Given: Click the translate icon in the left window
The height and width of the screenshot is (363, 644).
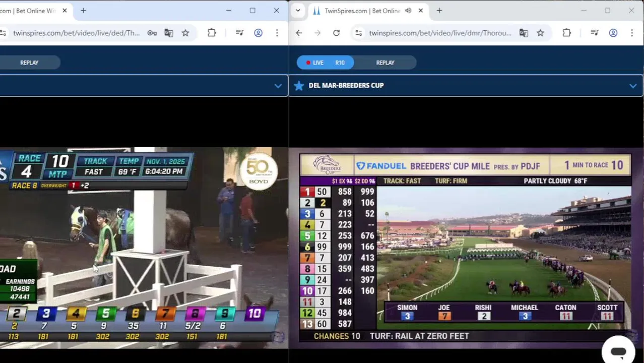Looking at the screenshot, I should 169,33.
